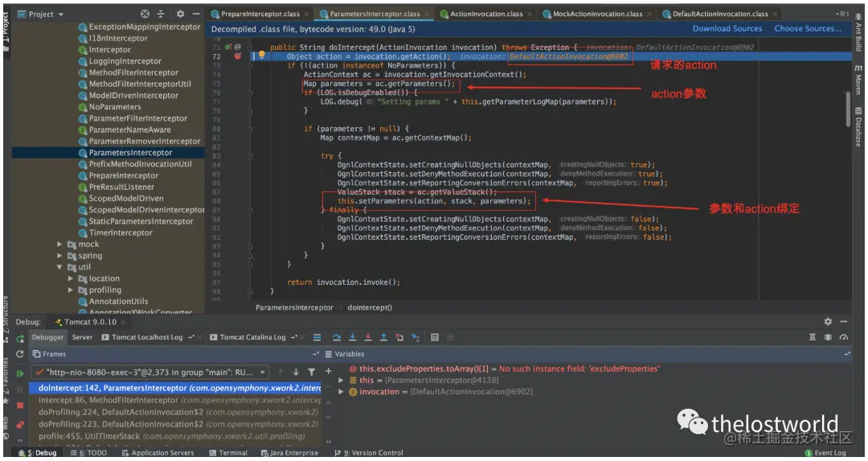Close the Tomcat 9.0.10 debug session tab

pyautogui.click(x=123, y=322)
